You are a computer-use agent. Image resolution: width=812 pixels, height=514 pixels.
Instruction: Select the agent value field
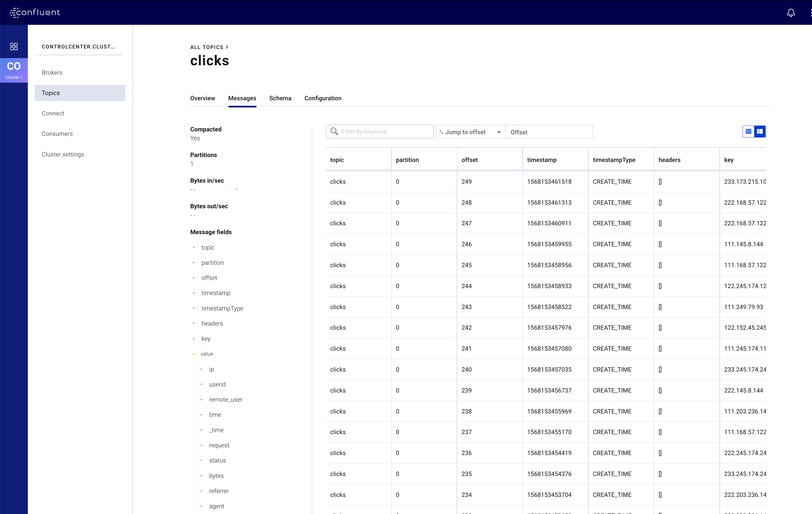[216, 506]
